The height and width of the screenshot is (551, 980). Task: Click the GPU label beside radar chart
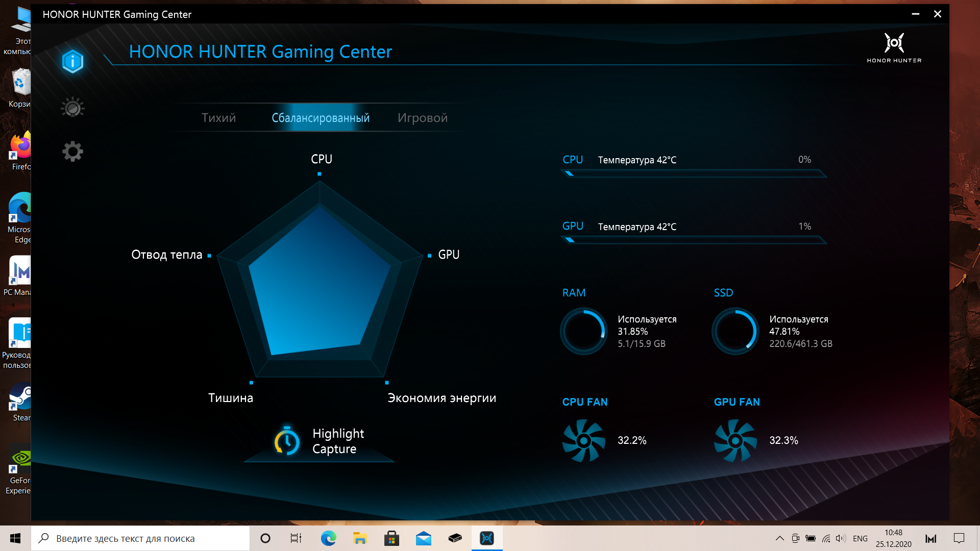coord(449,255)
